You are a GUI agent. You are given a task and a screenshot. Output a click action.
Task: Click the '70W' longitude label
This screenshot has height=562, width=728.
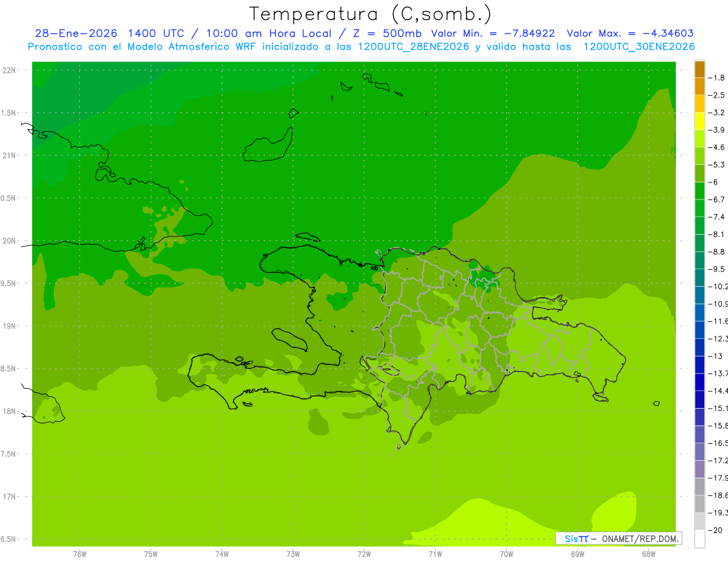(507, 554)
